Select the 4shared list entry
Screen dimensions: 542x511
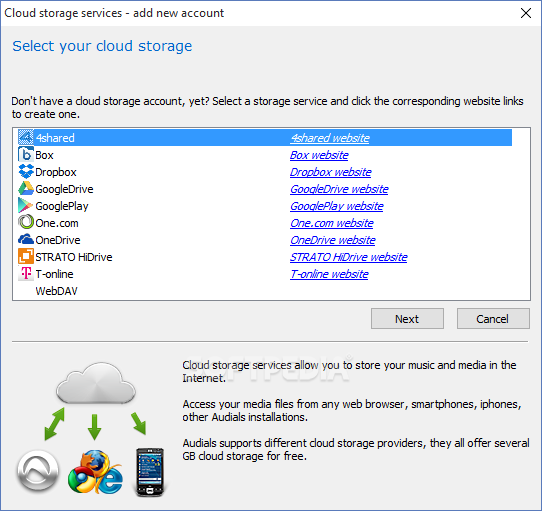coord(265,138)
